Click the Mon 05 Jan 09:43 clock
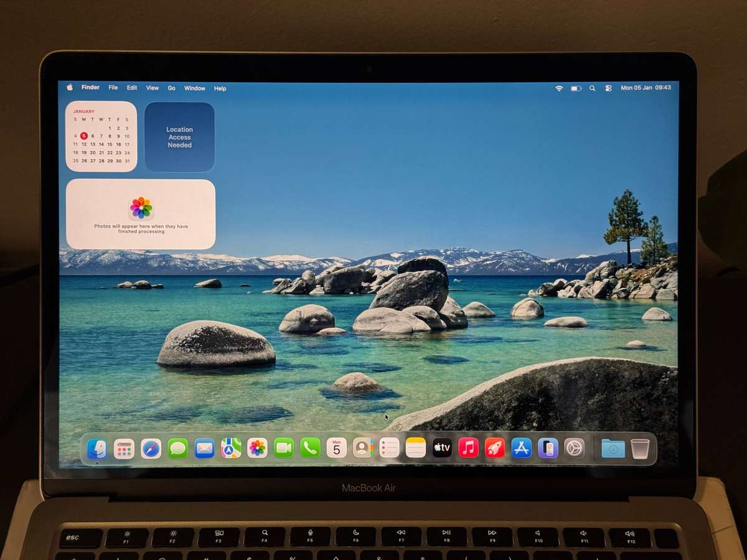The height and width of the screenshot is (560, 747). point(646,88)
